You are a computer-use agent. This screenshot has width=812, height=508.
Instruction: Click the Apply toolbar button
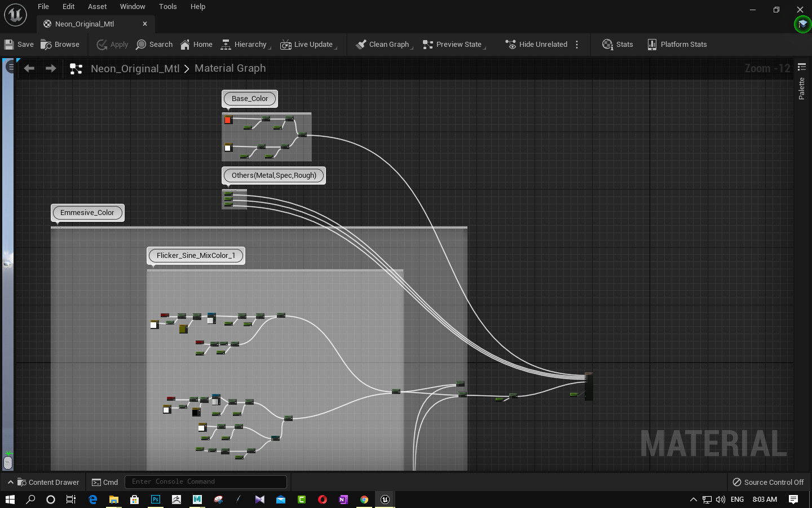pyautogui.click(x=112, y=45)
